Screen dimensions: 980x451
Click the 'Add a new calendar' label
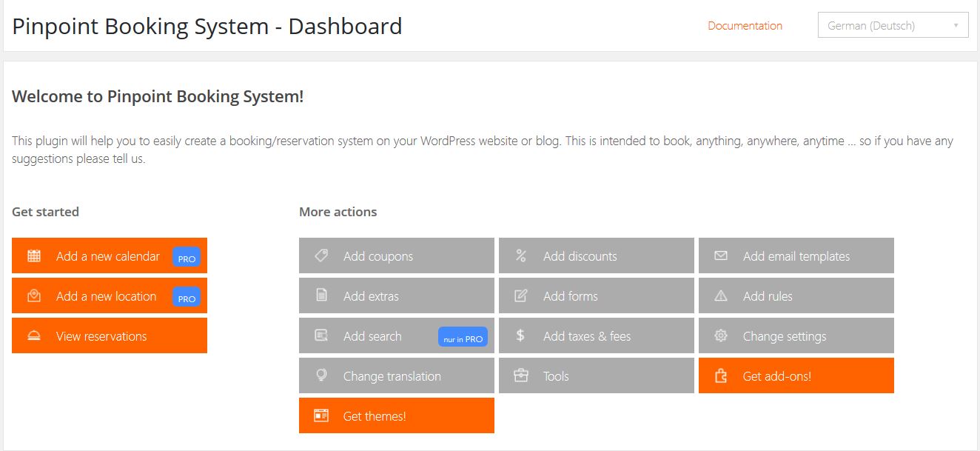coord(108,256)
